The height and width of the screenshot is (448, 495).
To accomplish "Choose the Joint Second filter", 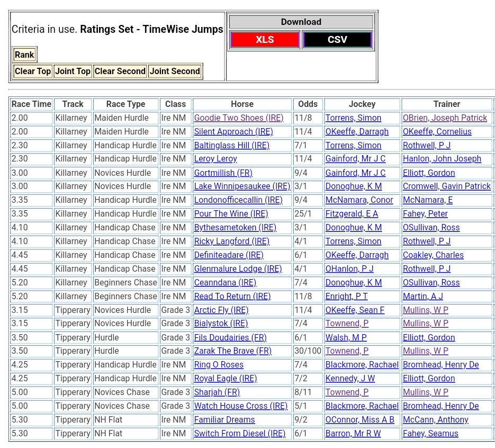I will pyautogui.click(x=175, y=71).
